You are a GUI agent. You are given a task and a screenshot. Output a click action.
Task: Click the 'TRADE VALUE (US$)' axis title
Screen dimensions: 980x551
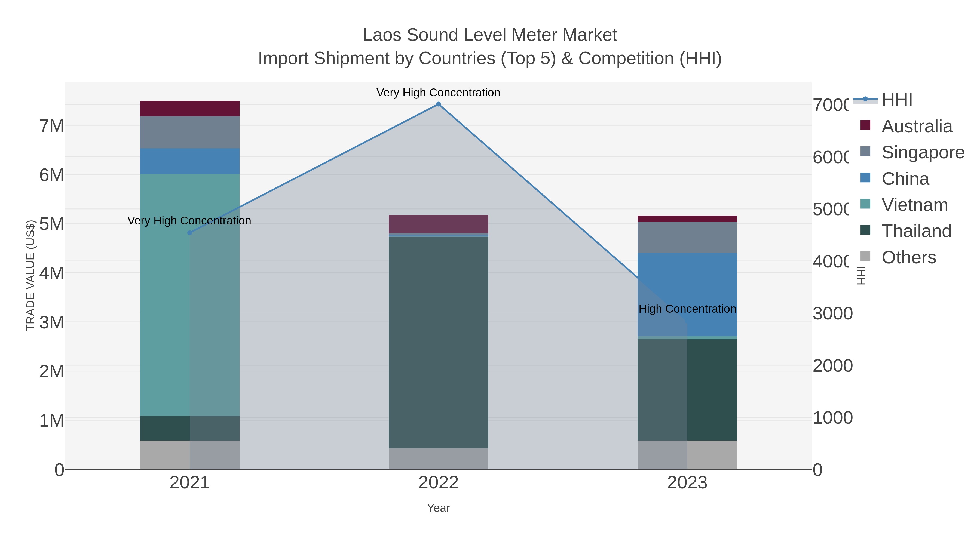pyautogui.click(x=30, y=275)
